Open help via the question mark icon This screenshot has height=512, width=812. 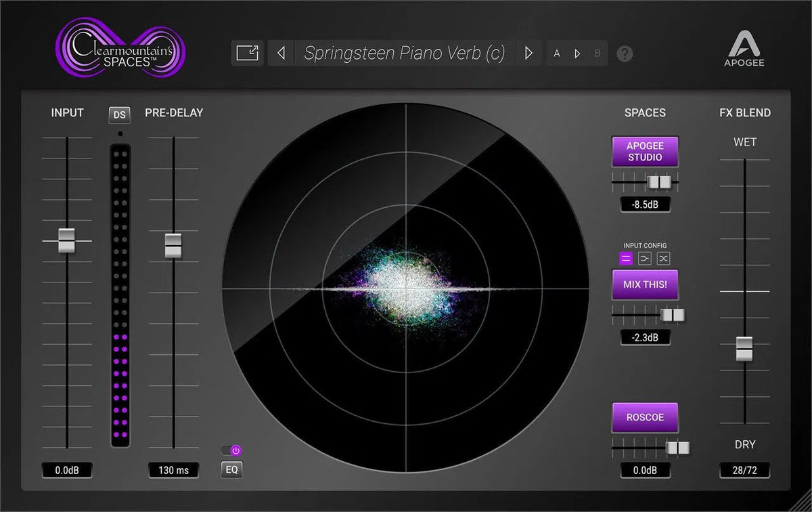point(625,53)
